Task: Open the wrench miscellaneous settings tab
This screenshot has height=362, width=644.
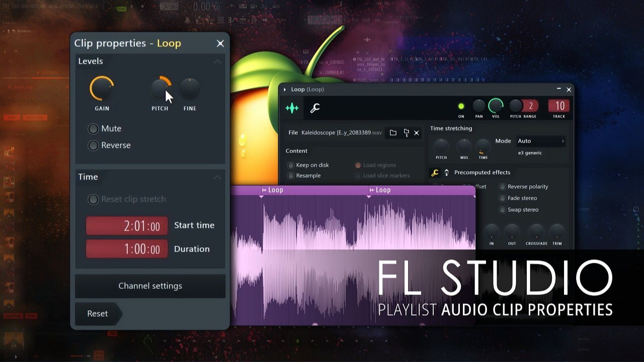Action: click(x=315, y=108)
